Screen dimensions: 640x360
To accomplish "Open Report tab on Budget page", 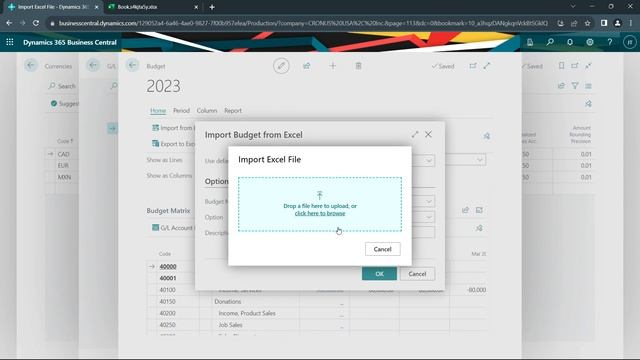I will [233, 111].
